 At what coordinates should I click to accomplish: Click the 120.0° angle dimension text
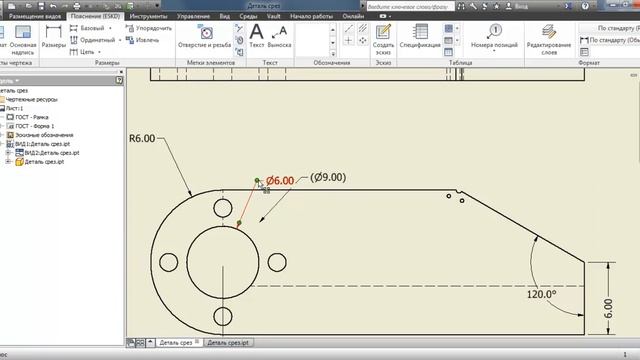[542, 294]
